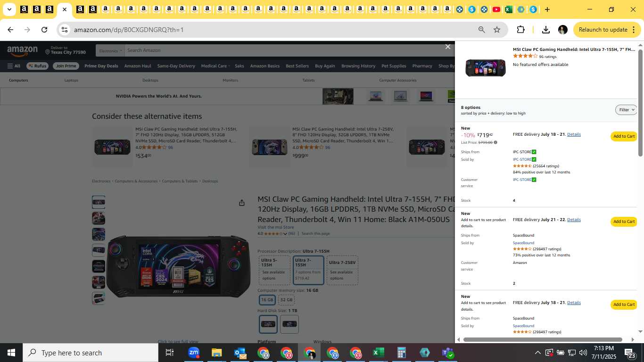
Task: Bookmark this page with the star icon
Action: pos(497,30)
